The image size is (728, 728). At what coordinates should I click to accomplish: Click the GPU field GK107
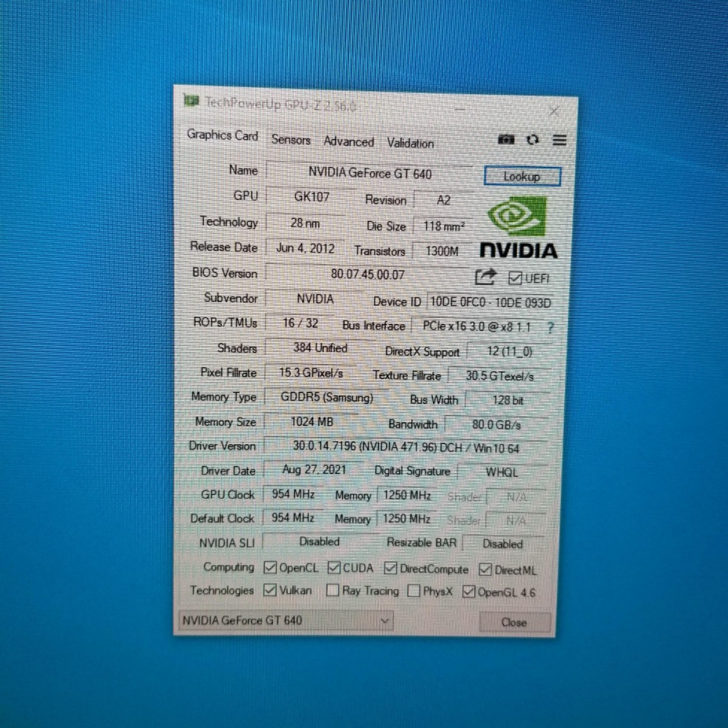[311, 197]
